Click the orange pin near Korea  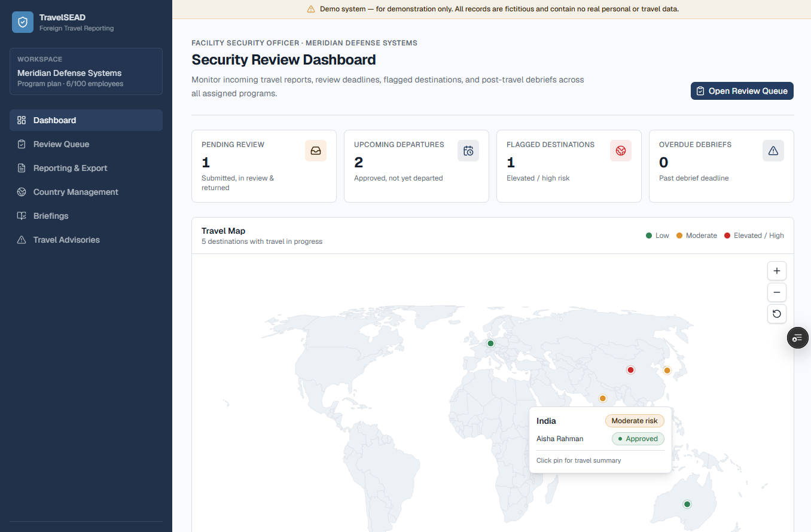pyautogui.click(x=667, y=371)
